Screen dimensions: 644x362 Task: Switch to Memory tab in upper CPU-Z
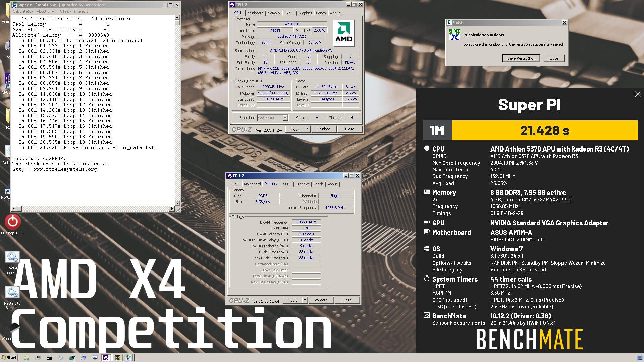click(274, 13)
